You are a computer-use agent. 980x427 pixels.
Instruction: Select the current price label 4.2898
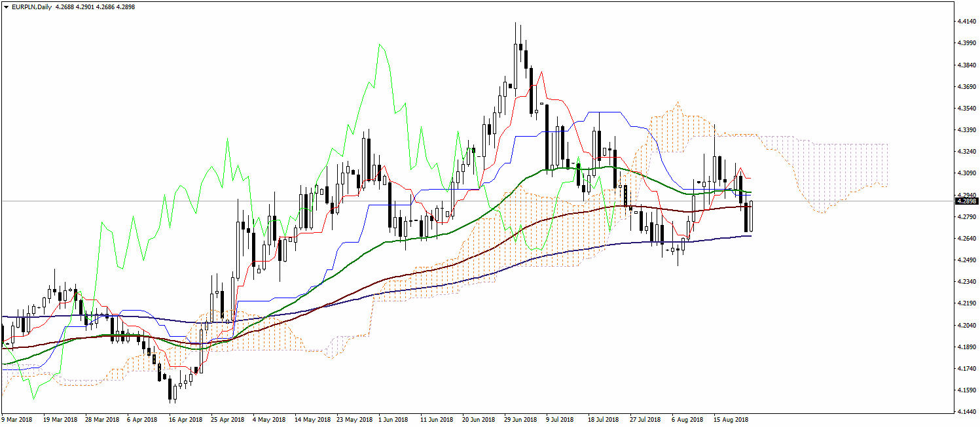click(x=967, y=201)
